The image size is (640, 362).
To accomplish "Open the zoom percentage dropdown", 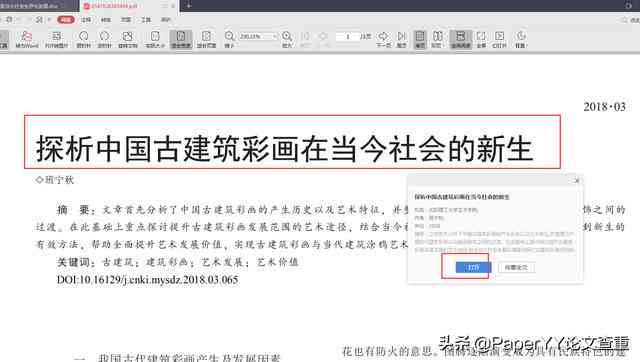I will pos(275,36).
